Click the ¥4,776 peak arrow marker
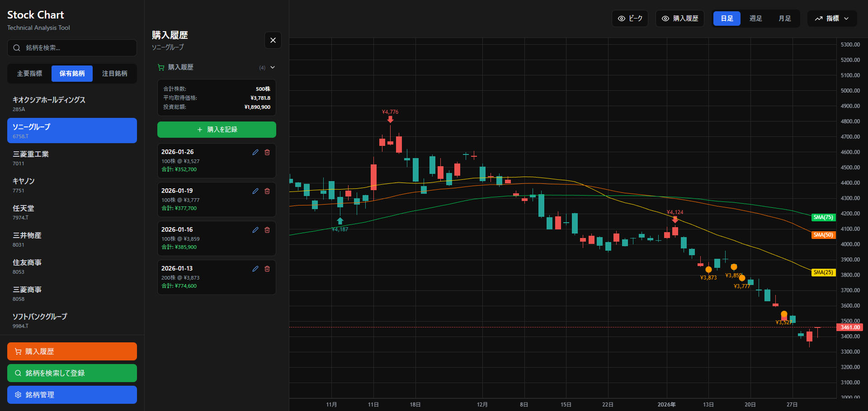The width and height of the screenshot is (868, 411). (390, 119)
